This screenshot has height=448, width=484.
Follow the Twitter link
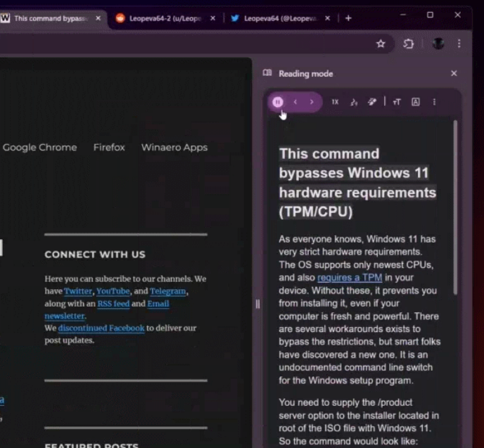tap(78, 291)
